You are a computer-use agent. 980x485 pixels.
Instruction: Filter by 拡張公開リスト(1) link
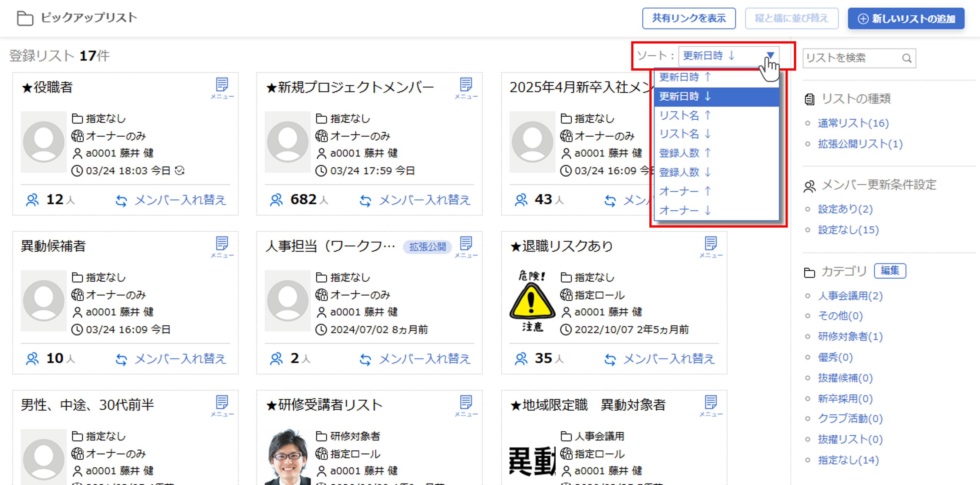click(x=860, y=144)
